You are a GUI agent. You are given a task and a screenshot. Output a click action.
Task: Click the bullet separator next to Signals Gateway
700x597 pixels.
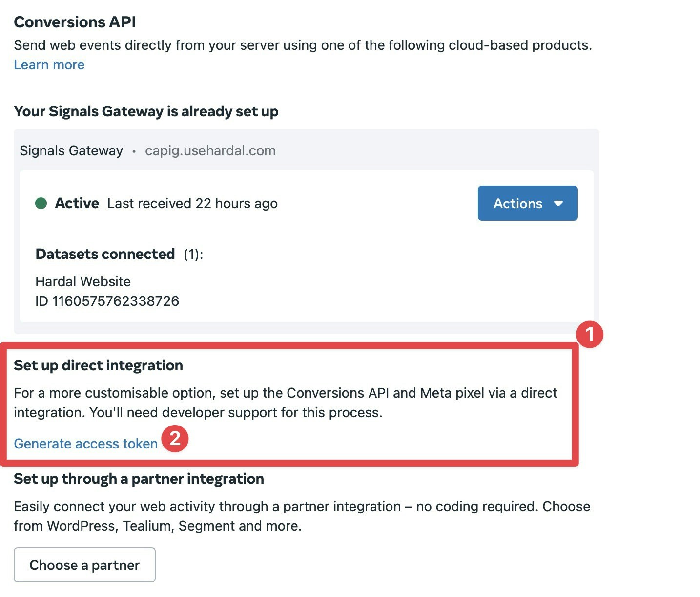[134, 151]
